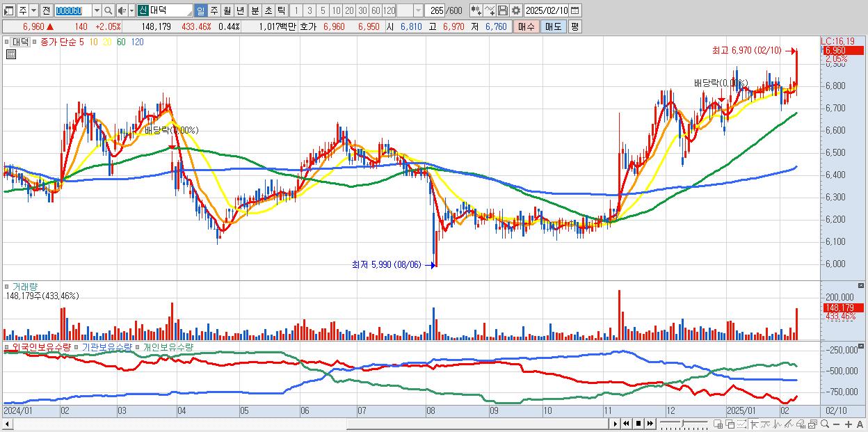Click the blue 120 moving average label

point(137,42)
